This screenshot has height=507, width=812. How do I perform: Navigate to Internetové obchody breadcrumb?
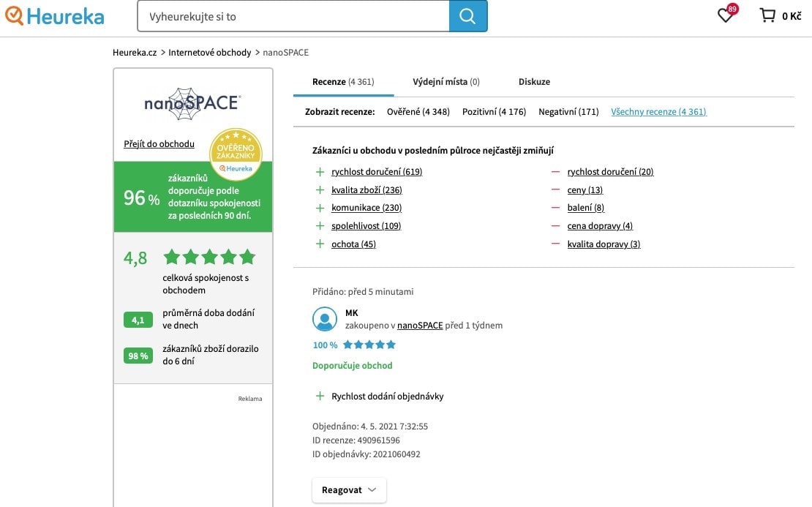point(209,52)
